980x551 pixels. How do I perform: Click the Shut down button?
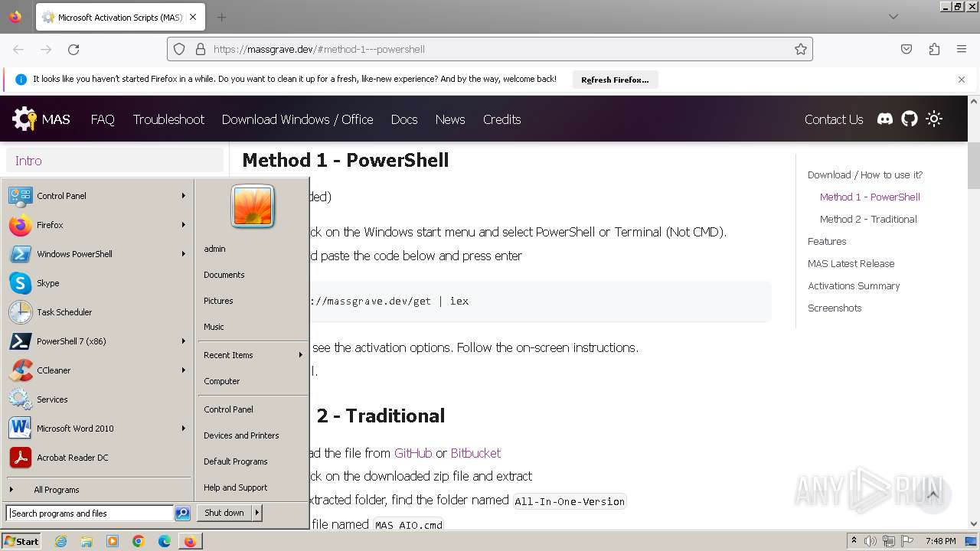click(224, 513)
